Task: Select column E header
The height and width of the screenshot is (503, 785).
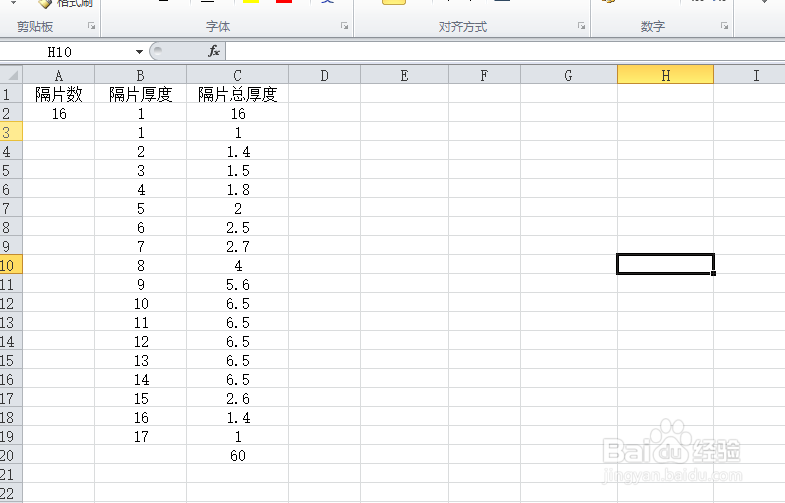Action: click(x=405, y=75)
